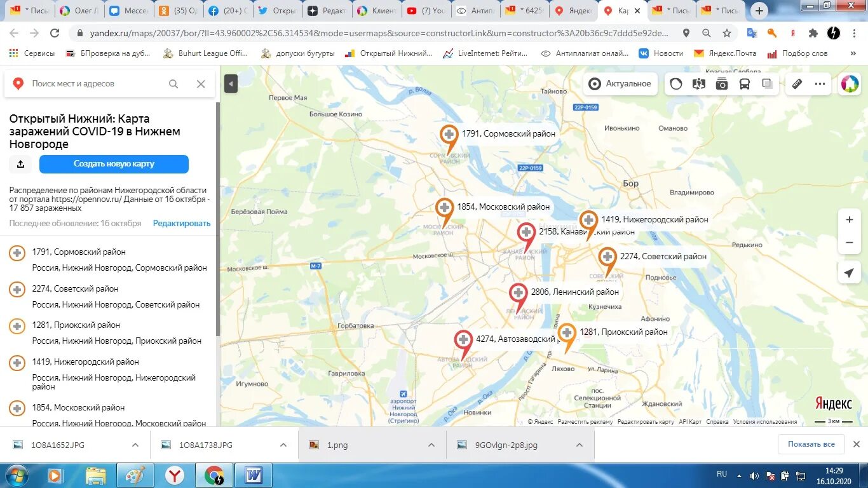
Task: Toggle the Актуальное button on map
Action: point(620,83)
